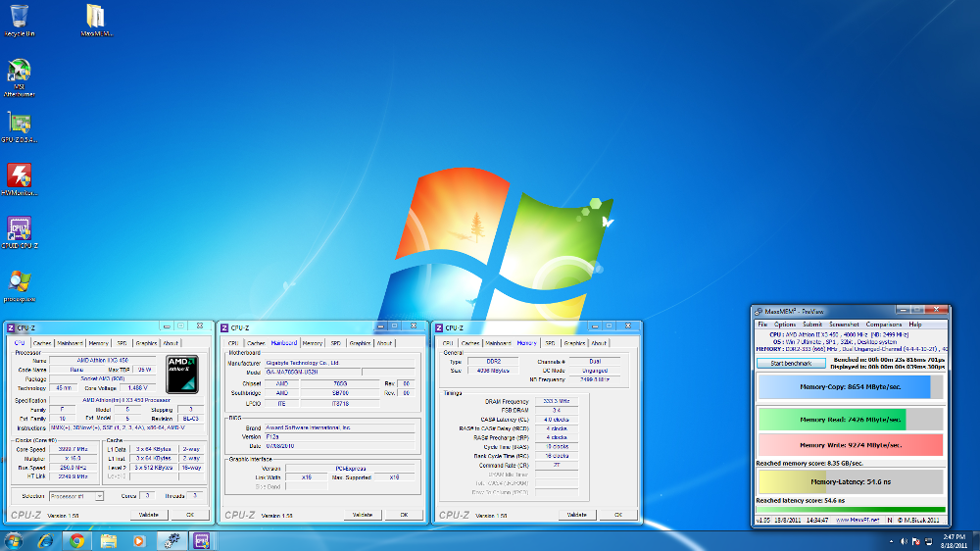Open Graphics tab in third CPU-Z window

pos(574,343)
